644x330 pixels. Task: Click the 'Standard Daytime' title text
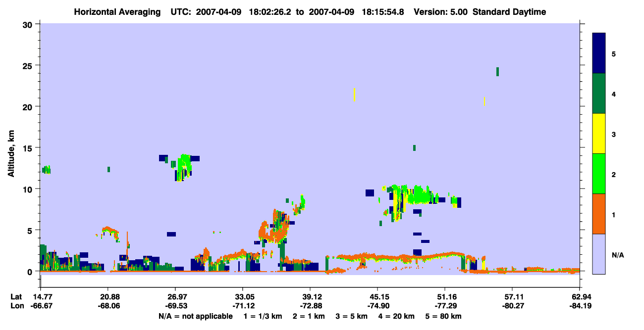509,12
